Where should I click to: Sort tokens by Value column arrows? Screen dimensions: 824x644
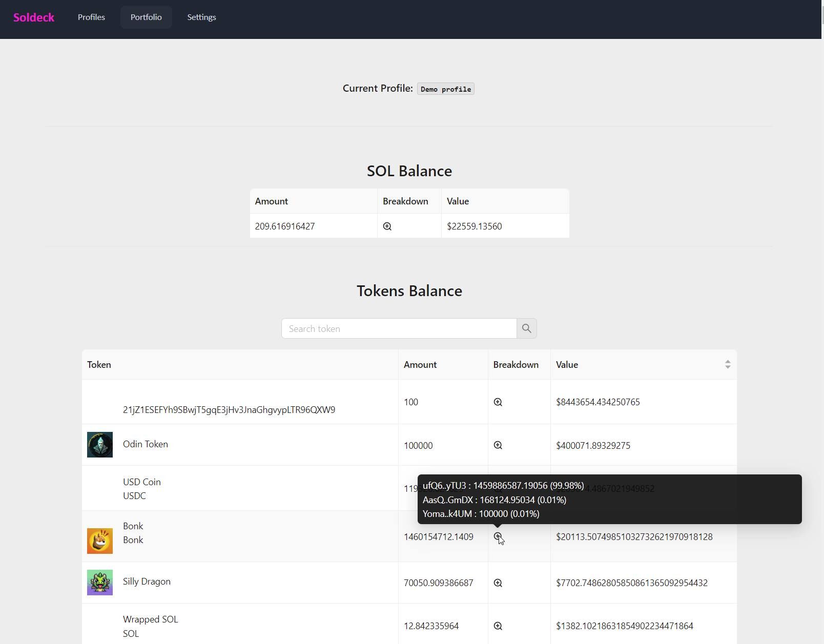pos(728,364)
